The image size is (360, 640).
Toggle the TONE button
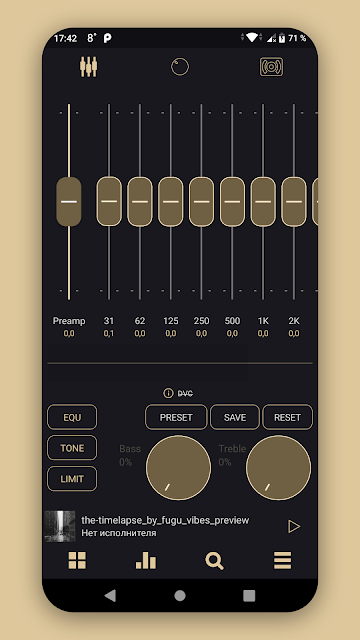(72, 448)
